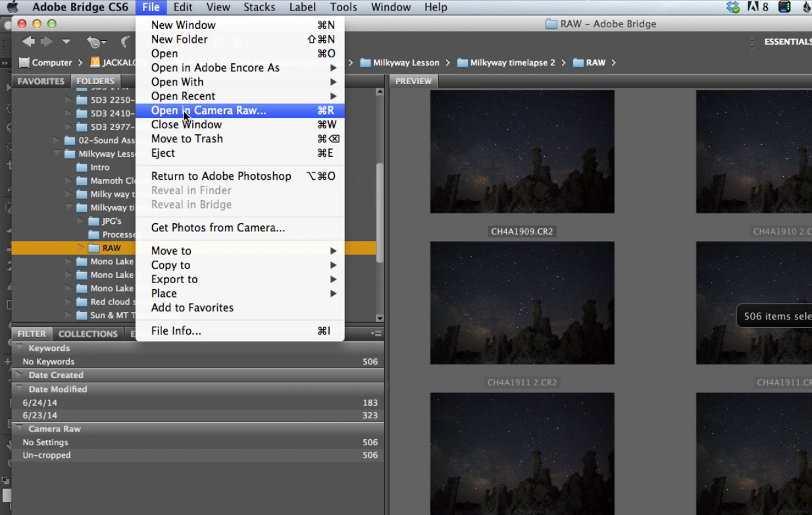
Task: Choose Get Photos from Camera
Action: (240, 228)
